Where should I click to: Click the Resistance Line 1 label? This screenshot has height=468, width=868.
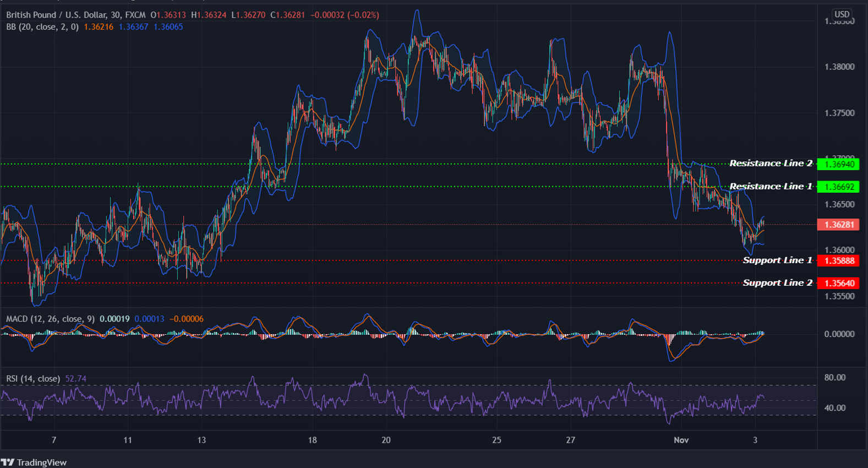[x=771, y=187]
